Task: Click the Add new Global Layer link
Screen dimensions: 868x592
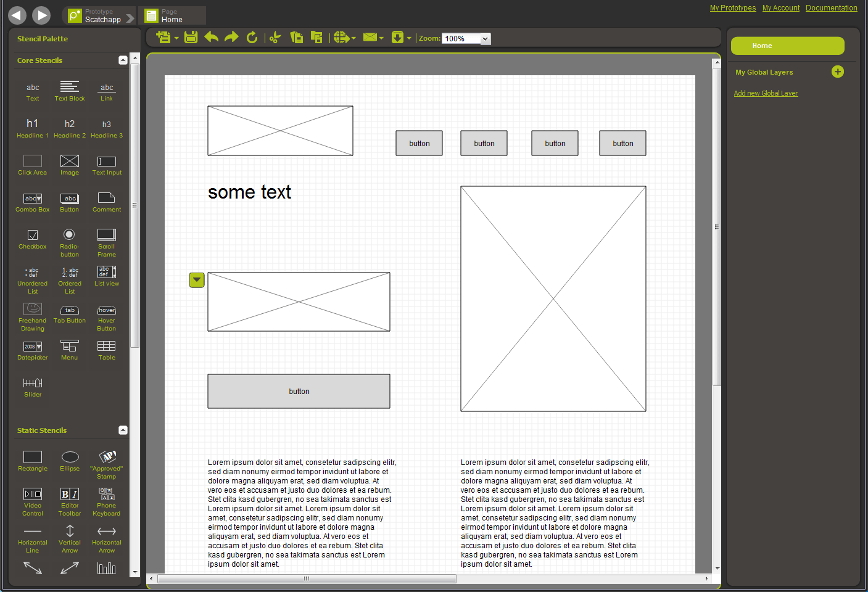Action: click(766, 94)
